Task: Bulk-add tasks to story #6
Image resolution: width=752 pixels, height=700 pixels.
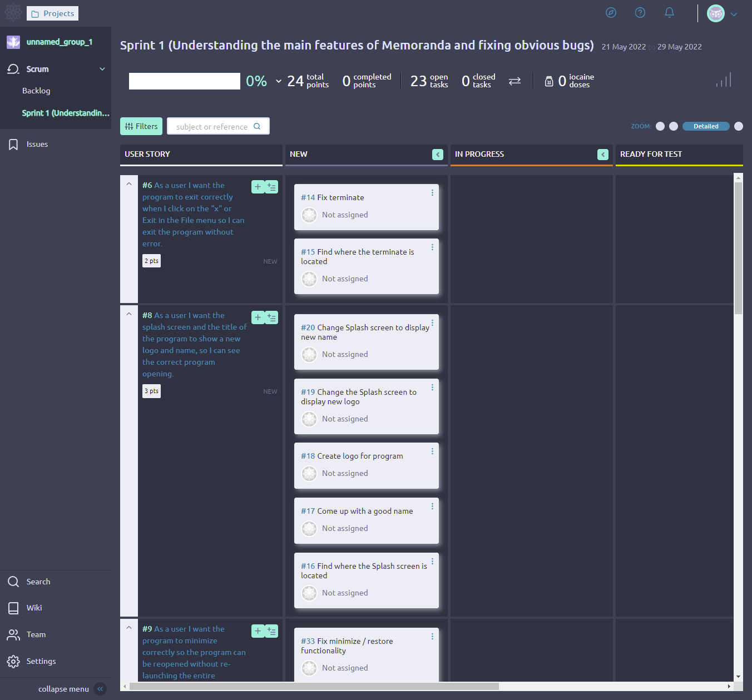Action: click(x=271, y=187)
